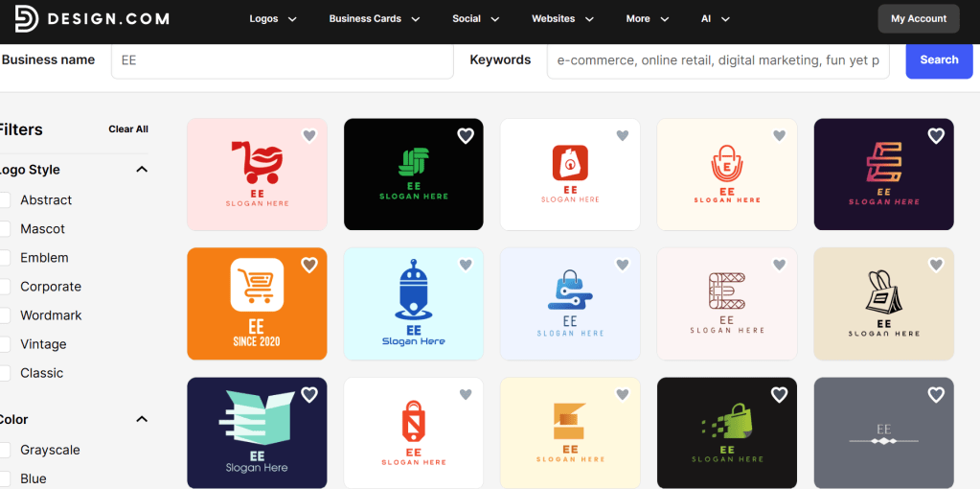Favorite the orange shopping cart 'Since 2020' logo

point(309,265)
